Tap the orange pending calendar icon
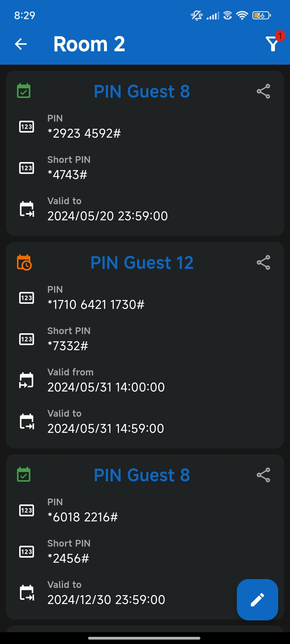 tap(24, 262)
